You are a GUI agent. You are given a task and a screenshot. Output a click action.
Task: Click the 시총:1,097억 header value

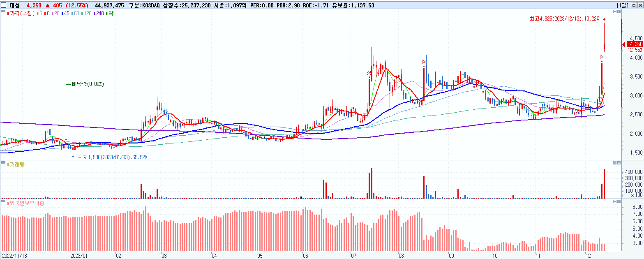tap(230, 5)
